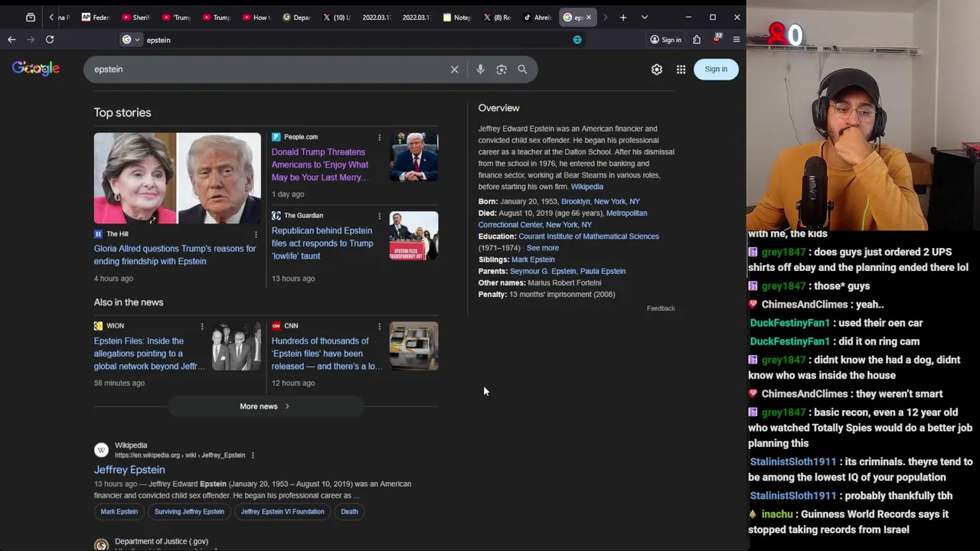
Task: Switch to the YouTube Sheriff tab
Action: point(137,18)
